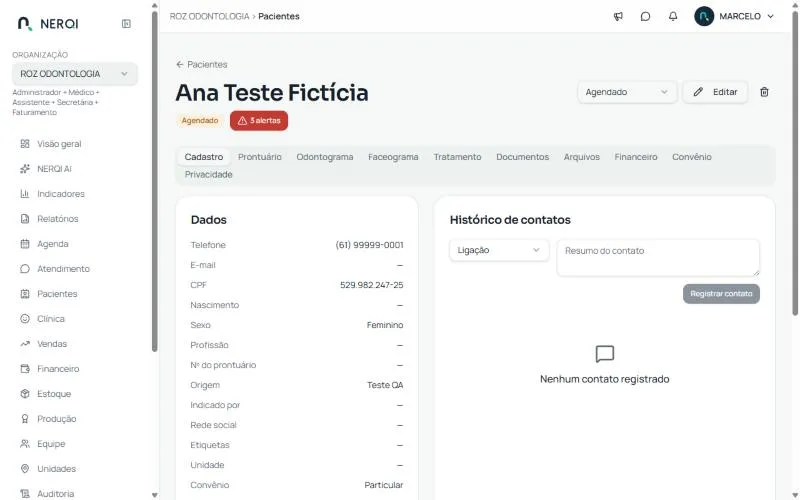Click the back arrow next to Pacientes
Viewport: 800px width, 500px height.
(180, 65)
